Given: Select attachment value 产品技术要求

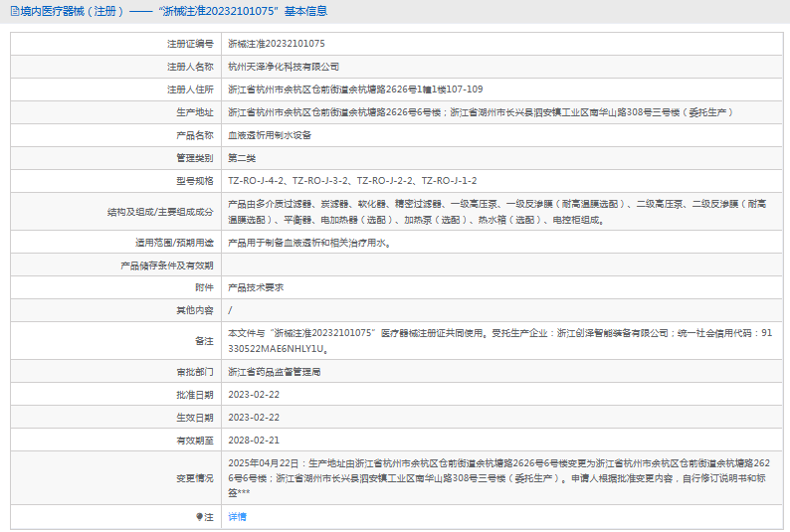Looking at the screenshot, I should [256, 287].
